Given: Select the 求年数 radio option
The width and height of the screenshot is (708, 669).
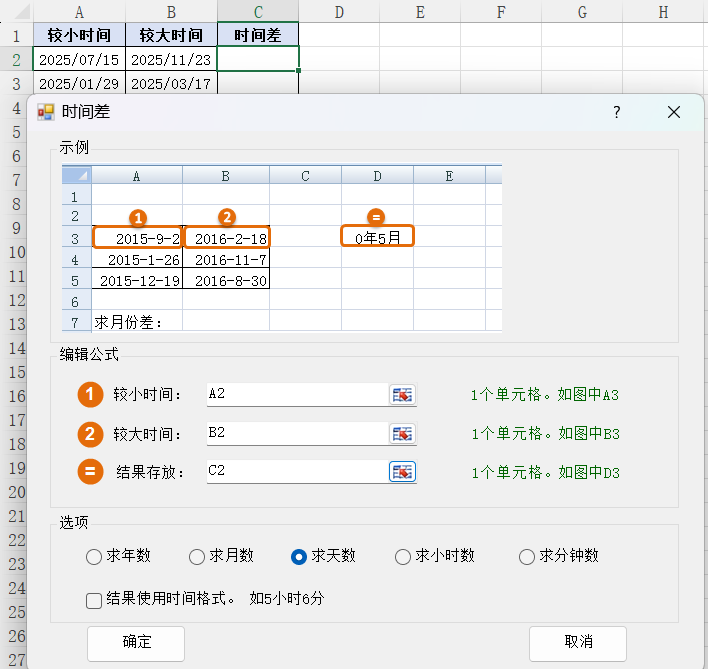Looking at the screenshot, I should [x=95, y=557].
